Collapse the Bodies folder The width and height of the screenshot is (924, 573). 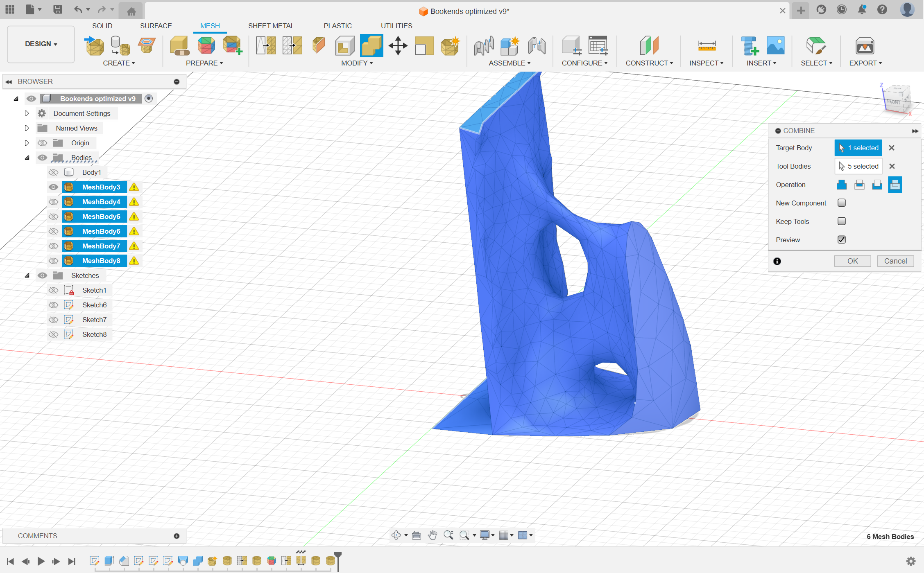tap(27, 158)
